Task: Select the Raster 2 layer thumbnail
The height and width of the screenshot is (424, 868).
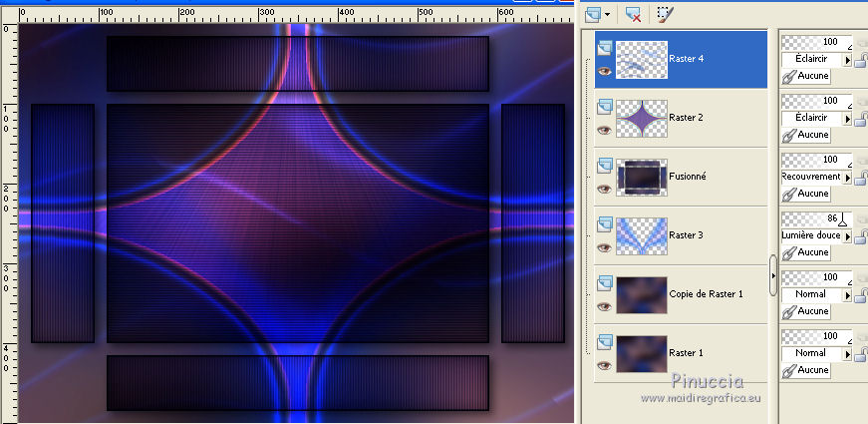Action: [x=642, y=119]
